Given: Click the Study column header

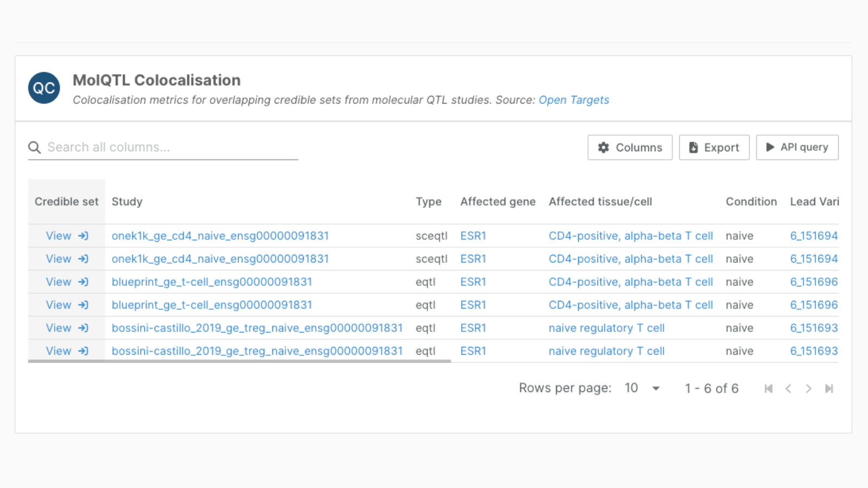Looking at the screenshot, I should coord(127,202).
